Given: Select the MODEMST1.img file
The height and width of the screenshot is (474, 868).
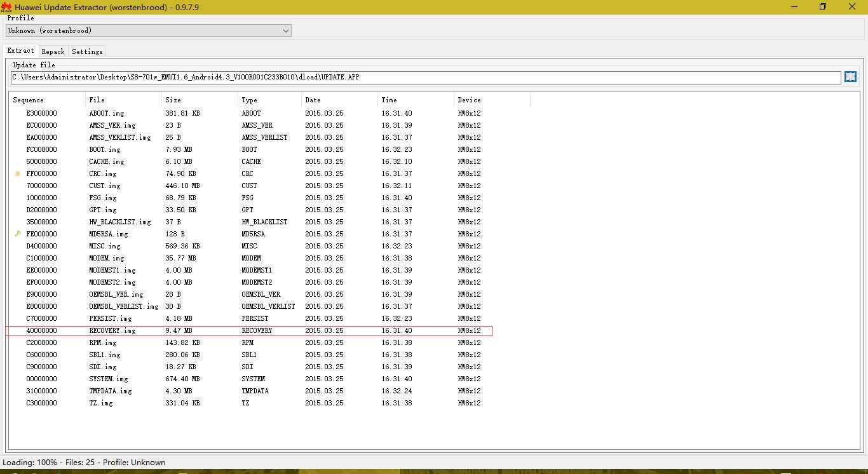Looking at the screenshot, I should (112, 270).
